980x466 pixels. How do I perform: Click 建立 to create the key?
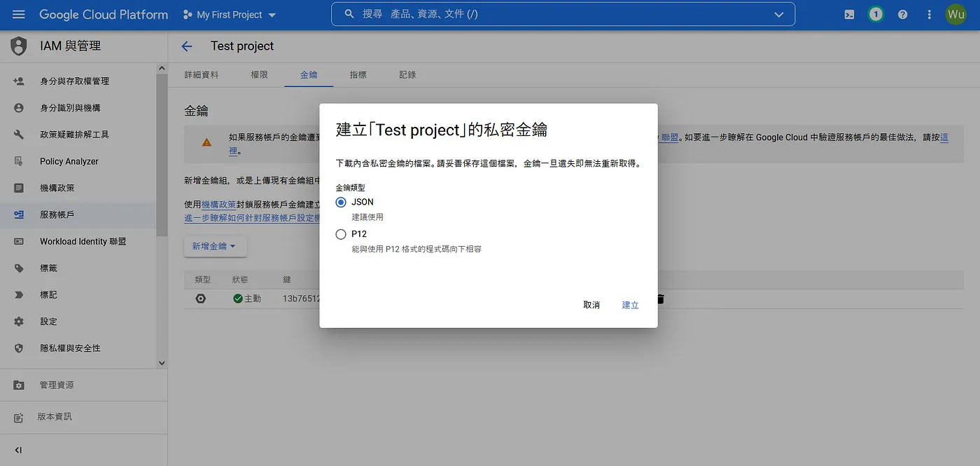click(x=630, y=305)
